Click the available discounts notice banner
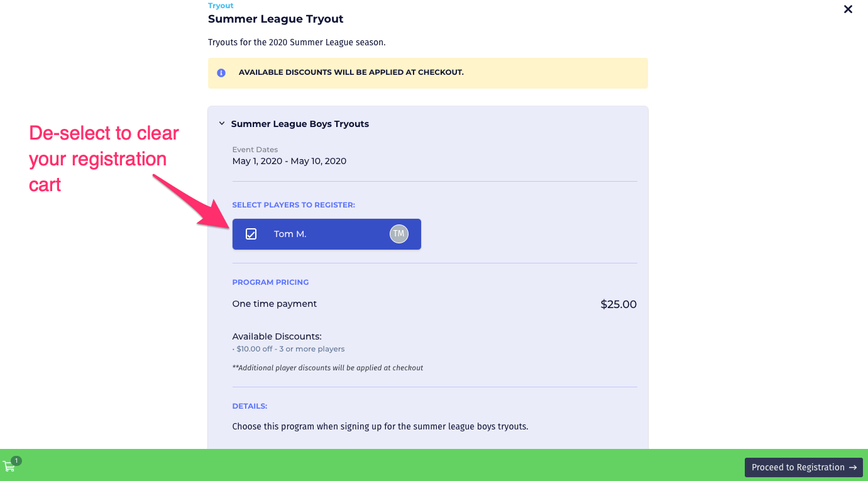The image size is (868, 481). coord(428,73)
